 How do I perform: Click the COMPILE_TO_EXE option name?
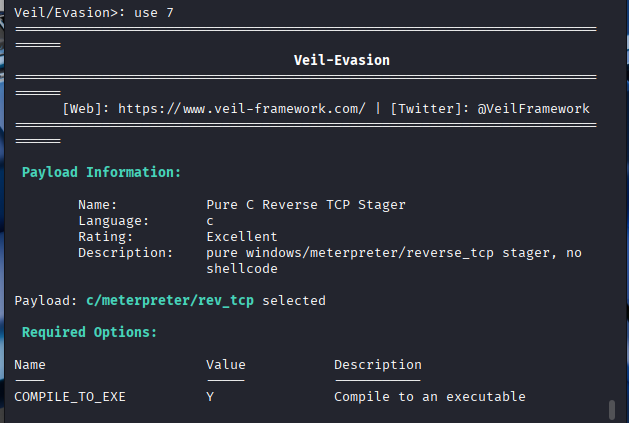[x=70, y=397]
